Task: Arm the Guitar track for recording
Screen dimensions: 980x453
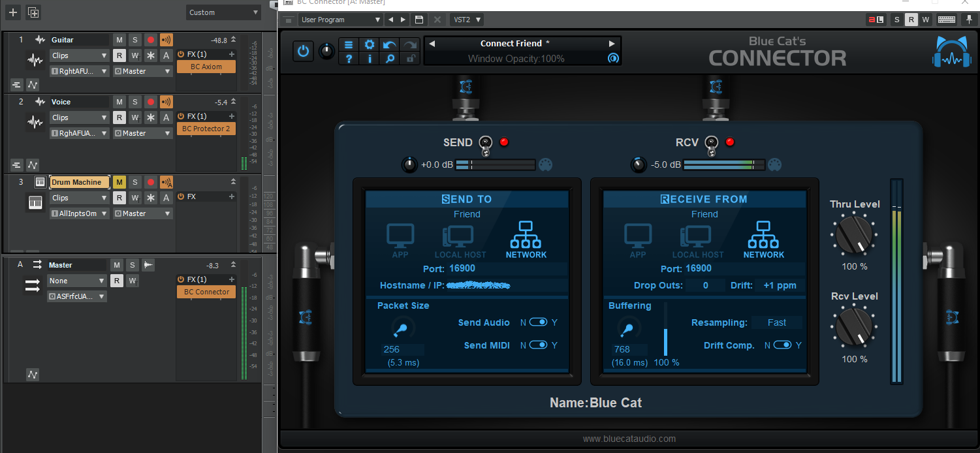Action: (151, 40)
